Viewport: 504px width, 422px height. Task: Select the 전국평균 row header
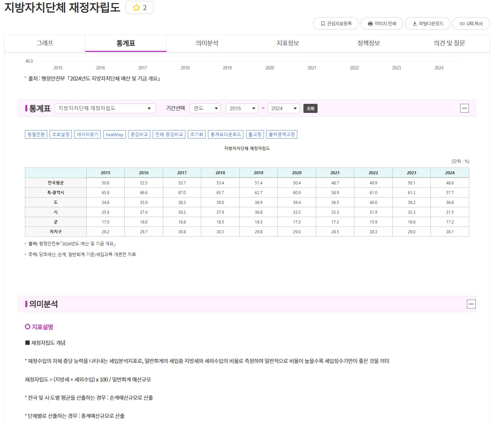[x=56, y=183]
